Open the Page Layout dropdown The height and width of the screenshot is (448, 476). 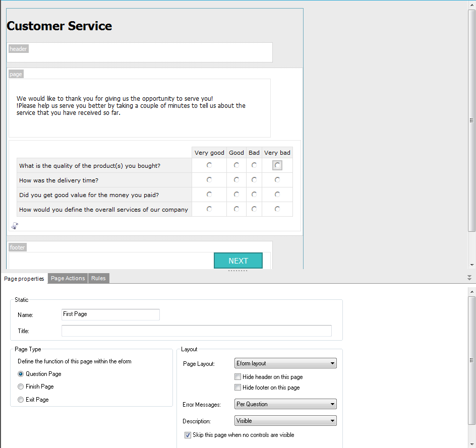(285, 363)
